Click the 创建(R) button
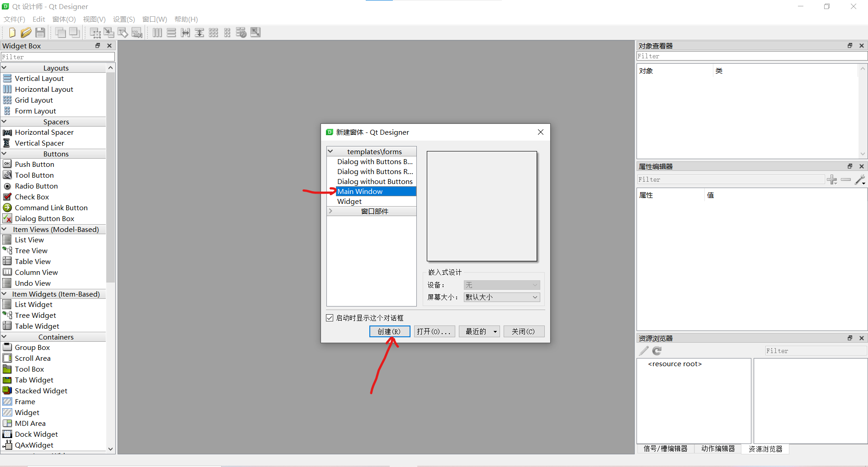The width and height of the screenshot is (868, 467). point(389,331)
